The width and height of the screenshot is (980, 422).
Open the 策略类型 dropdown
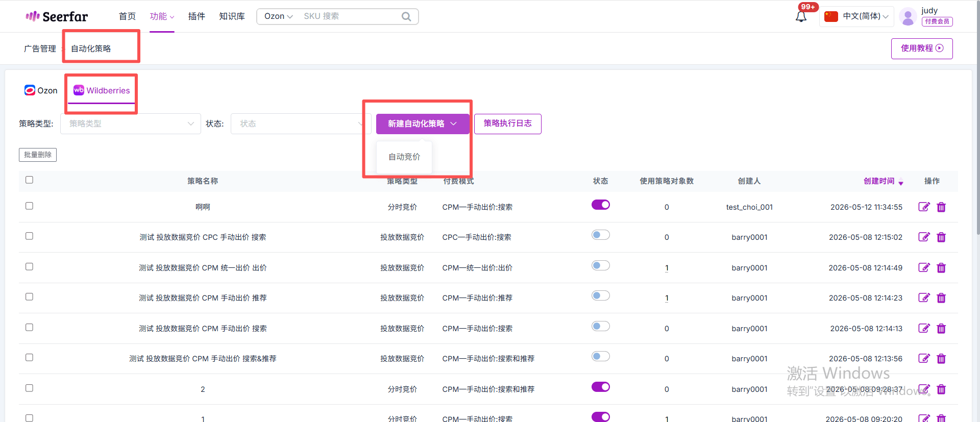coord(131,123)
